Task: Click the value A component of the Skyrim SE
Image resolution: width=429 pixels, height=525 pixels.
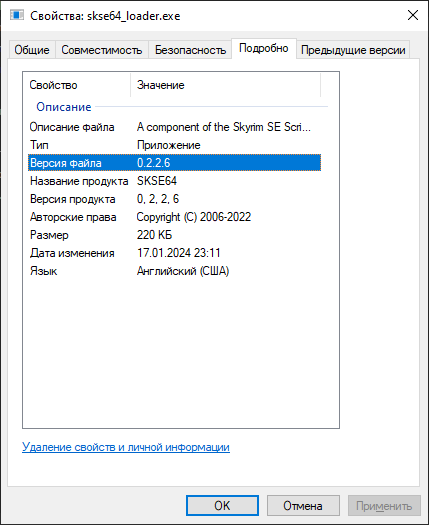Action: point(224,127)
